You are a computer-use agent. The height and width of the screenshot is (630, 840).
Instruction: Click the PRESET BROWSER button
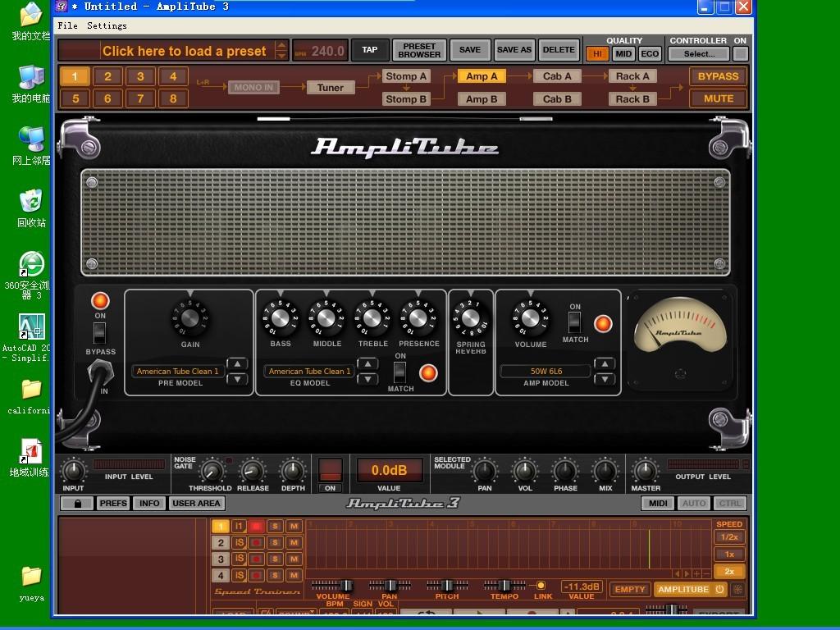[419, 50]
